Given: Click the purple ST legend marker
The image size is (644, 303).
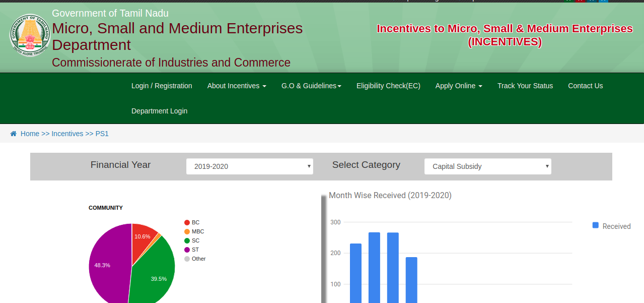Looking at the screenshot, I should (187, 250).
